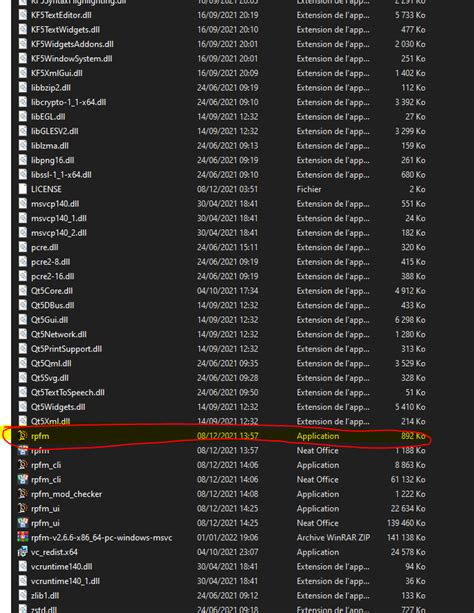Select the file name Qt5DBus.dll
Screen dimensions: 474x613
pos(52,305)
